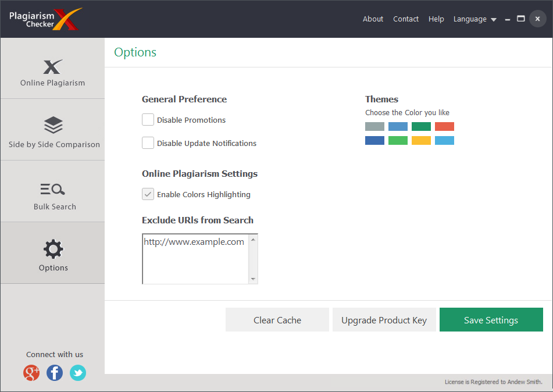Open the Bulk Search section
553x392 pixels.
(52, 191)
